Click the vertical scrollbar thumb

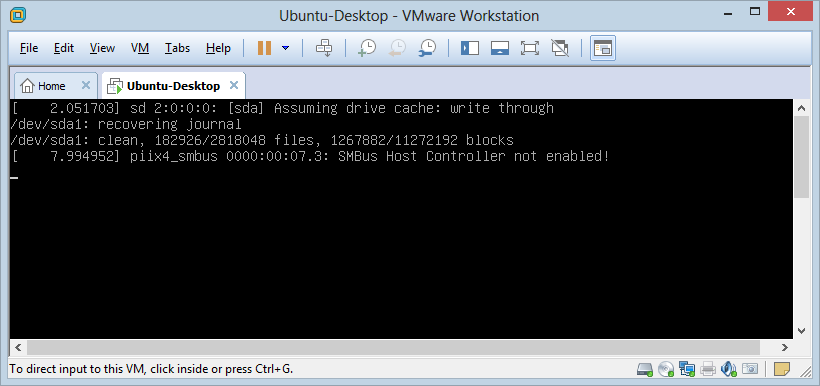point(801,157)
